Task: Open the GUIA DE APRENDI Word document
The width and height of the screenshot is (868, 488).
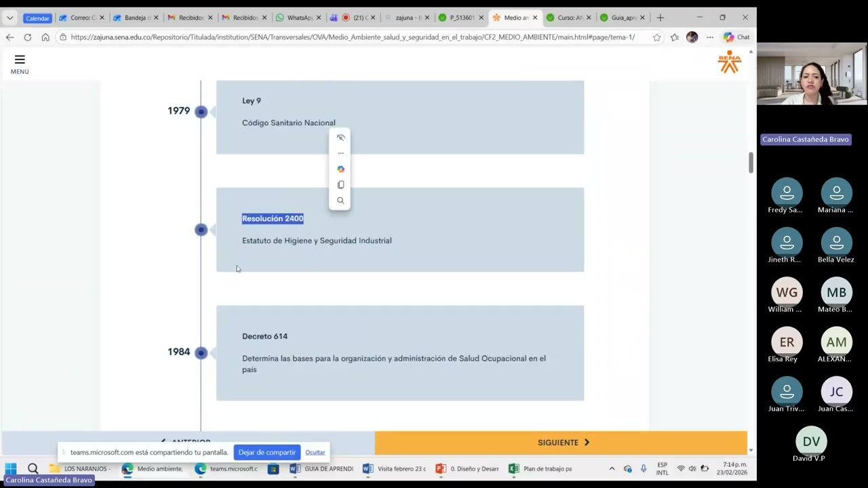Action: click(x=321, y=468)
